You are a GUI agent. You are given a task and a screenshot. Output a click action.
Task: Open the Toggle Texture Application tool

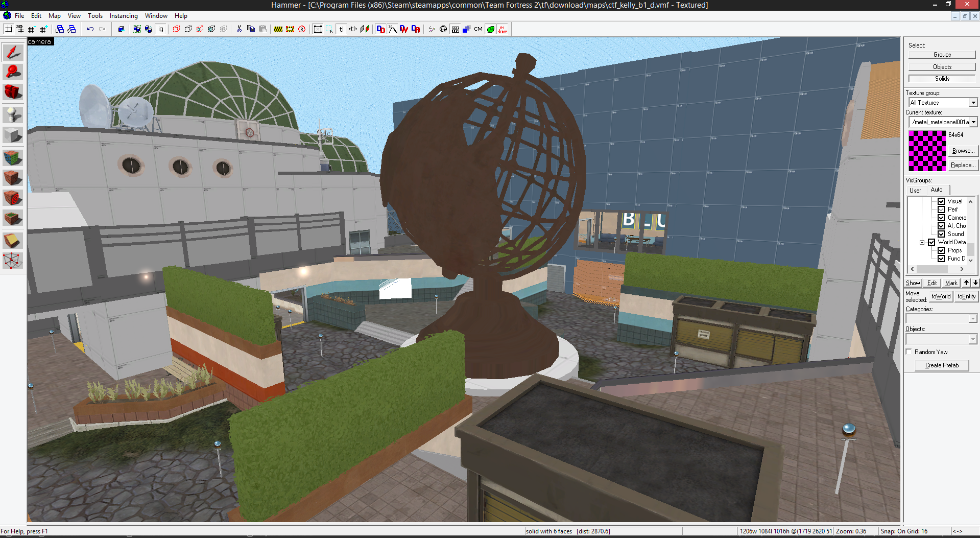tap(13, 157)
